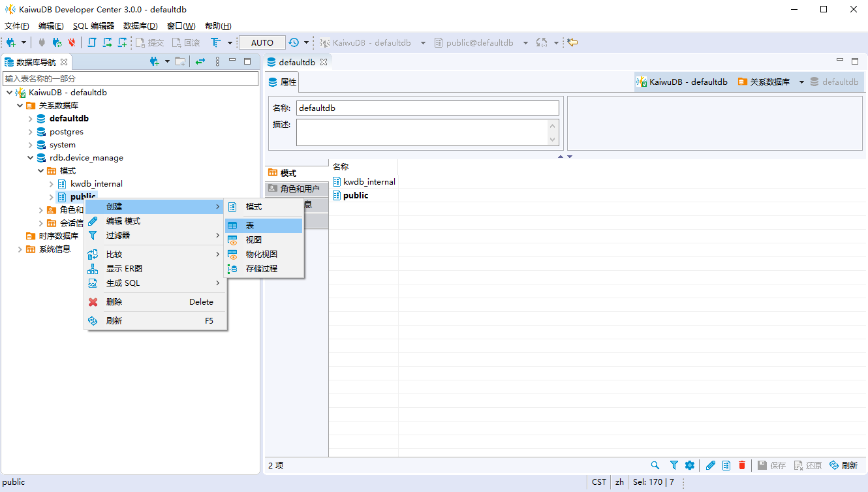Click the reconnect icon with green arrow
This screenshot has width=868, height=492.
click(57, 42)
